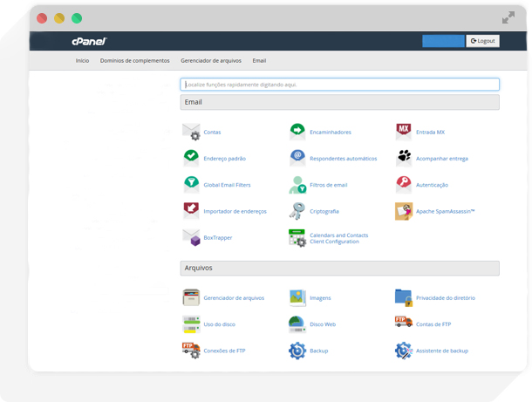Click the Endereço padrão checkmark icon
The height and width of the screenshot is (402, 532).
coord(191,158)
